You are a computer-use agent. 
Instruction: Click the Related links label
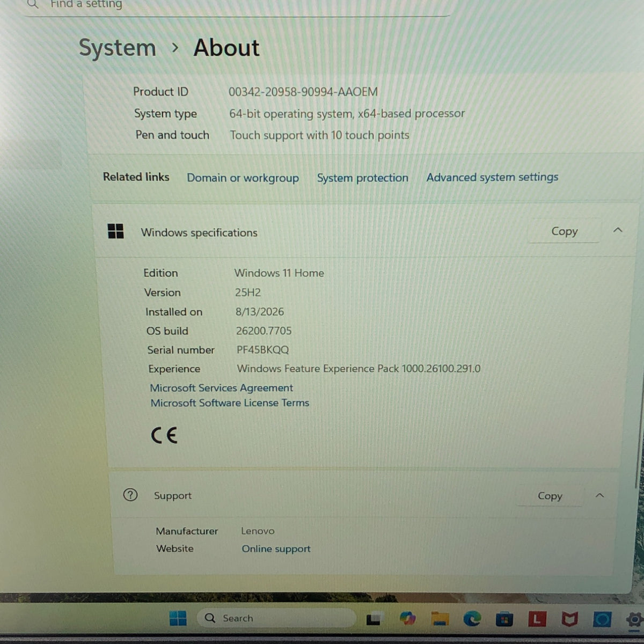tap(136, 177)
